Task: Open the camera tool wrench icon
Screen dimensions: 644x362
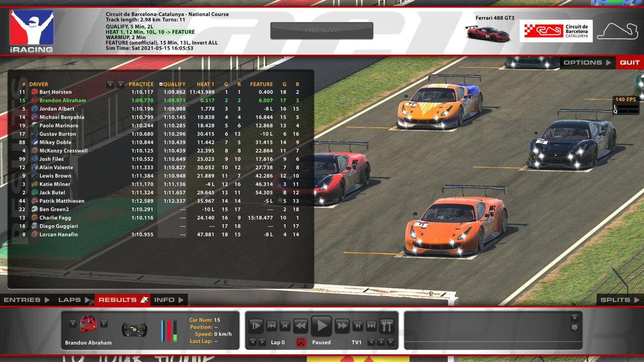Action: [x=386, y=325]
